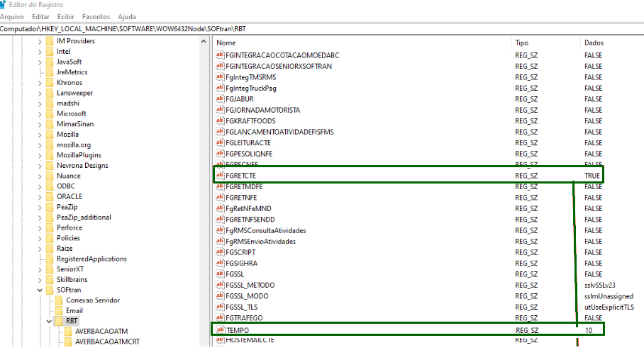Click the FGLEITURACTE string value icon
Image resolution: width=644 pixels, height=350 pixels.
220,143
